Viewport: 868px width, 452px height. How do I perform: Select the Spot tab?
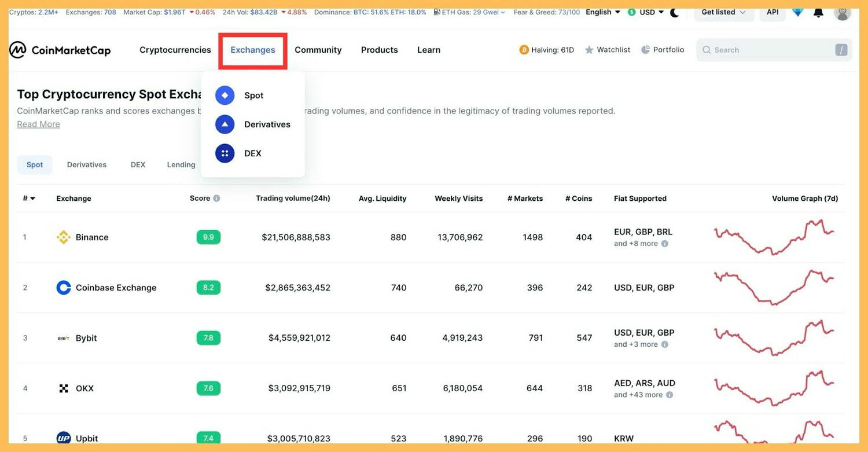pos(35,165)
